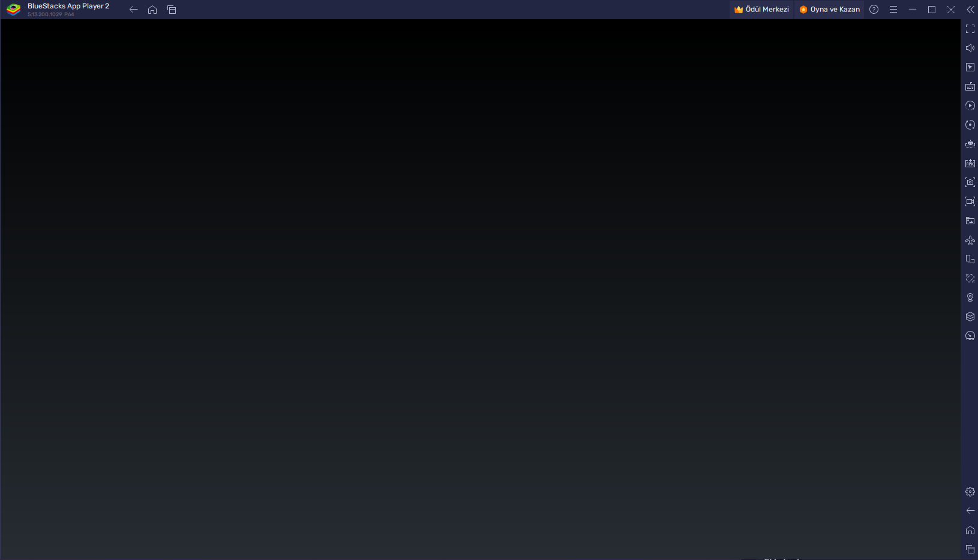Open the keyboard game controls icon
This screenshot has height=560, width=978.
[970, 86]
